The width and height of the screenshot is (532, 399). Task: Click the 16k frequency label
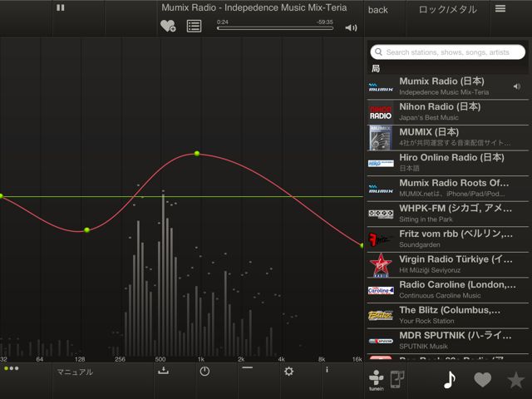pos(357,359)
